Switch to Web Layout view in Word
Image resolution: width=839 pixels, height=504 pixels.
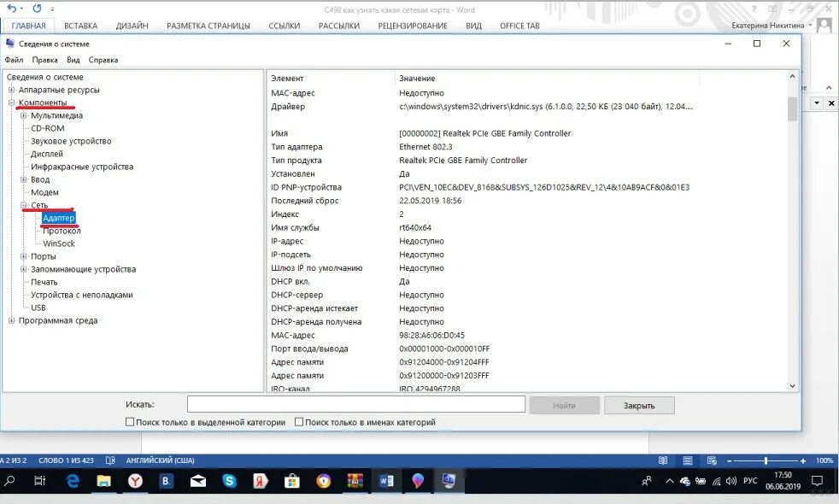(x=712, y=460)
